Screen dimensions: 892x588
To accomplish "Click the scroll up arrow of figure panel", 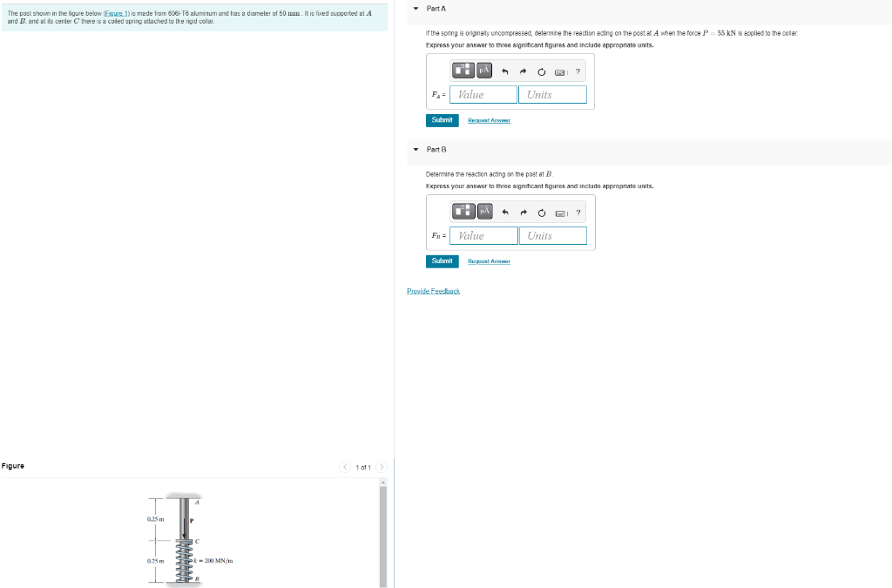I will (x=383, y=483).
